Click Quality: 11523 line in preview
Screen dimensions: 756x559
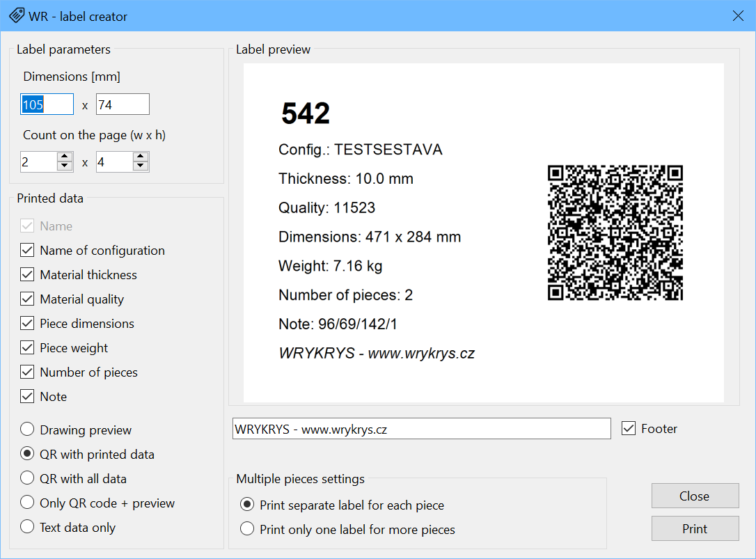(326, 208)
